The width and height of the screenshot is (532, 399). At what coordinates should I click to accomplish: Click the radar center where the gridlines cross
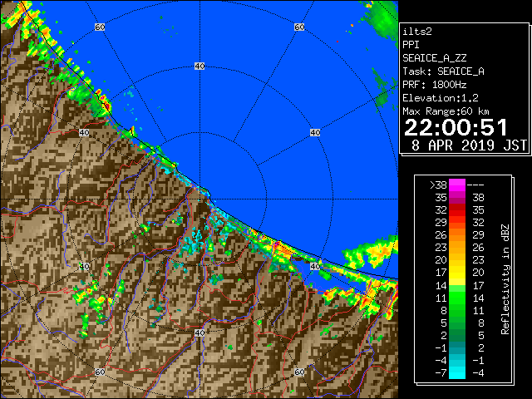pyautogui.click(x=199, y=199)
